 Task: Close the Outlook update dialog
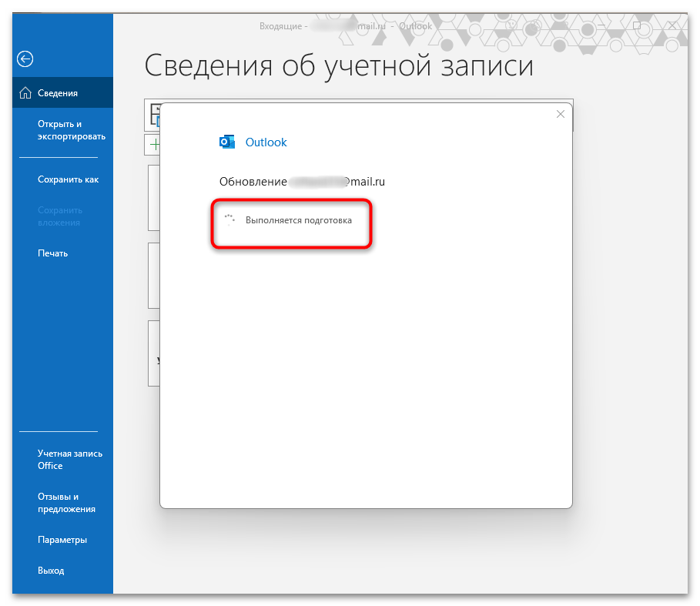[561, 114]
